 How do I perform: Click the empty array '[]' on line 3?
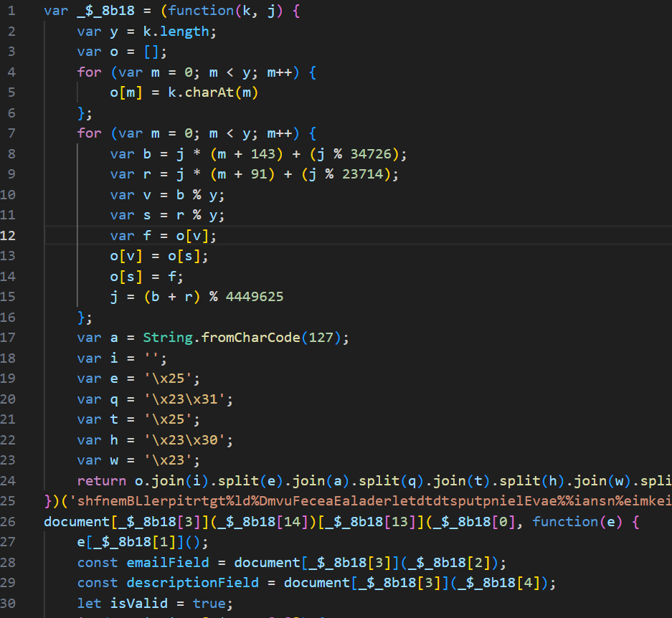click(x=151, y=52)
